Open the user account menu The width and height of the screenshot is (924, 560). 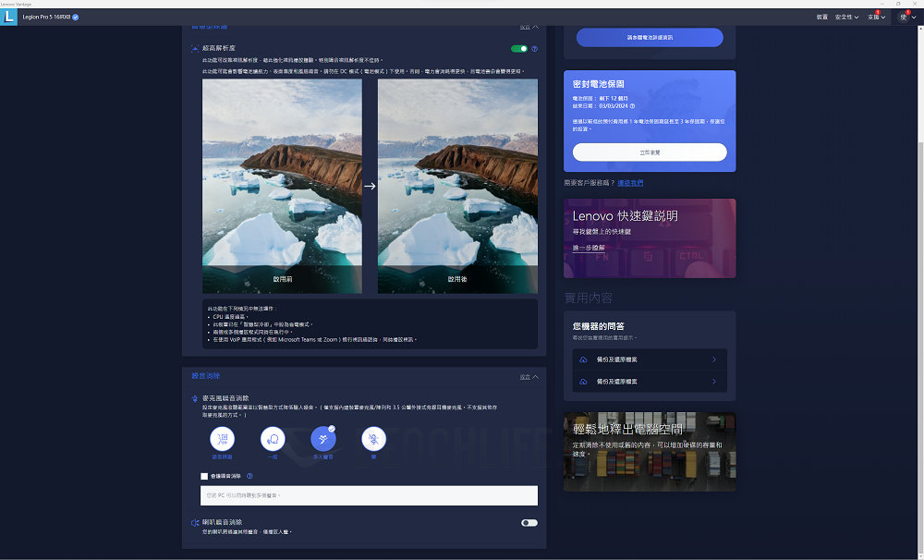tap(907, 17)
